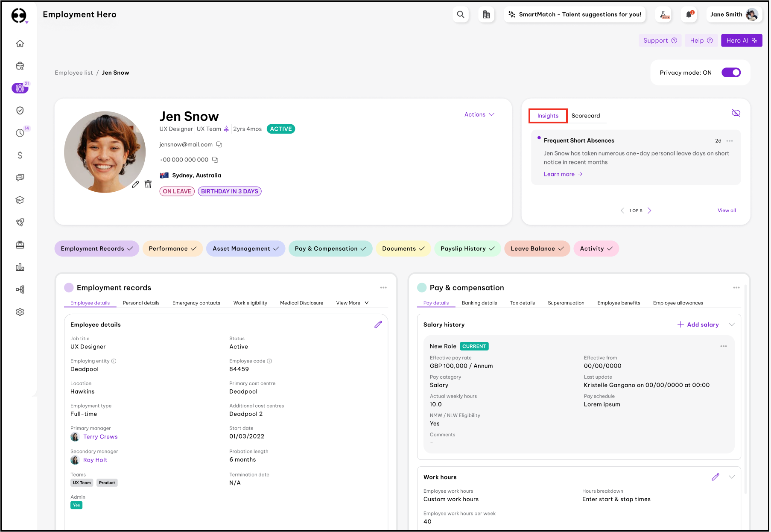Open the dollar sign payroll sidebar icon
Image resolution: width=771 pixels, height=532 pixels.
click(x=20, y=155)
